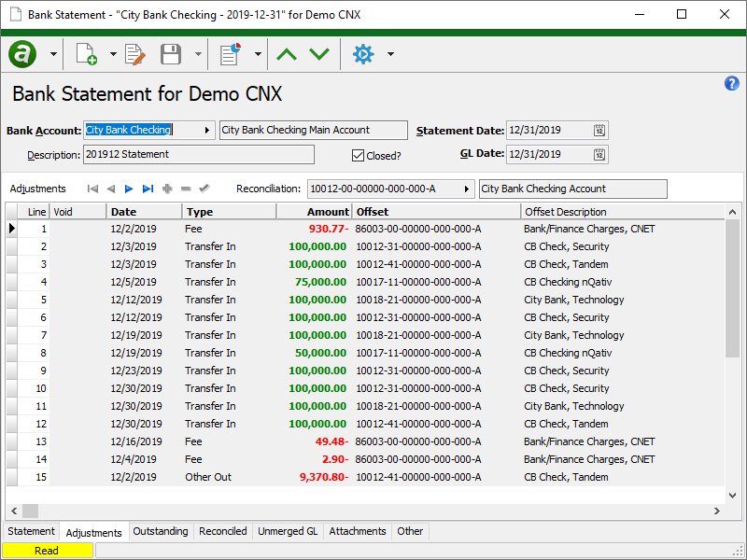Toggle the Closed? checkbox

point(358,156)
